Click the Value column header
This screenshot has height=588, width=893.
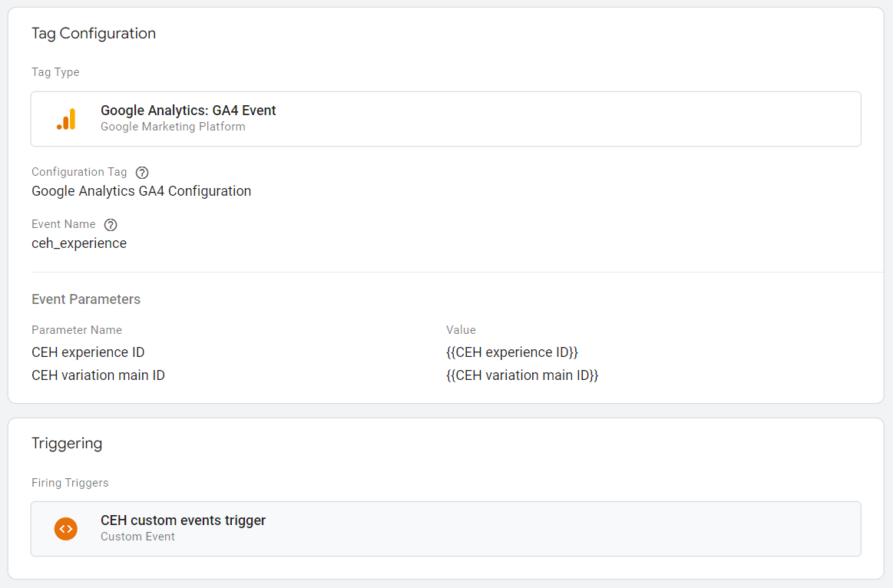461,330
